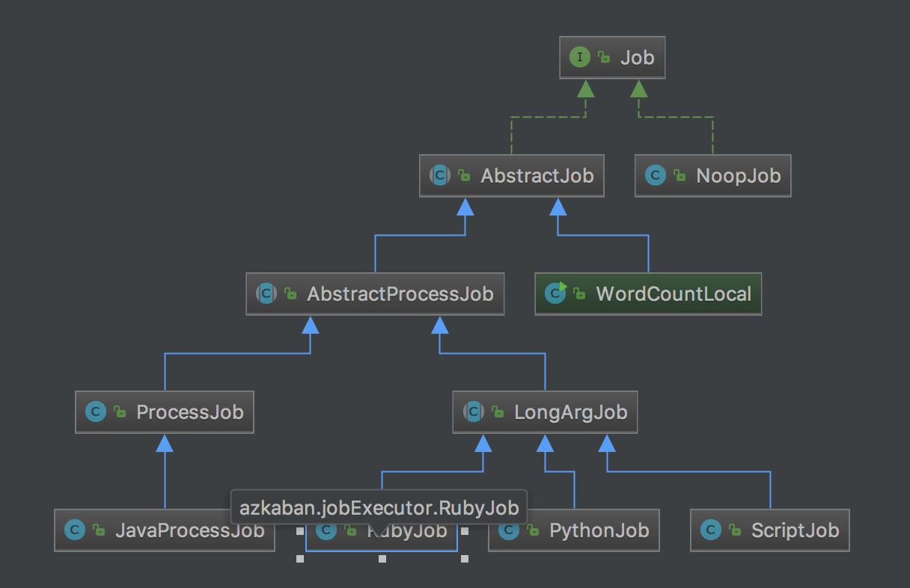Click the class icon on ProcessJob

click(x=96, y=411)
